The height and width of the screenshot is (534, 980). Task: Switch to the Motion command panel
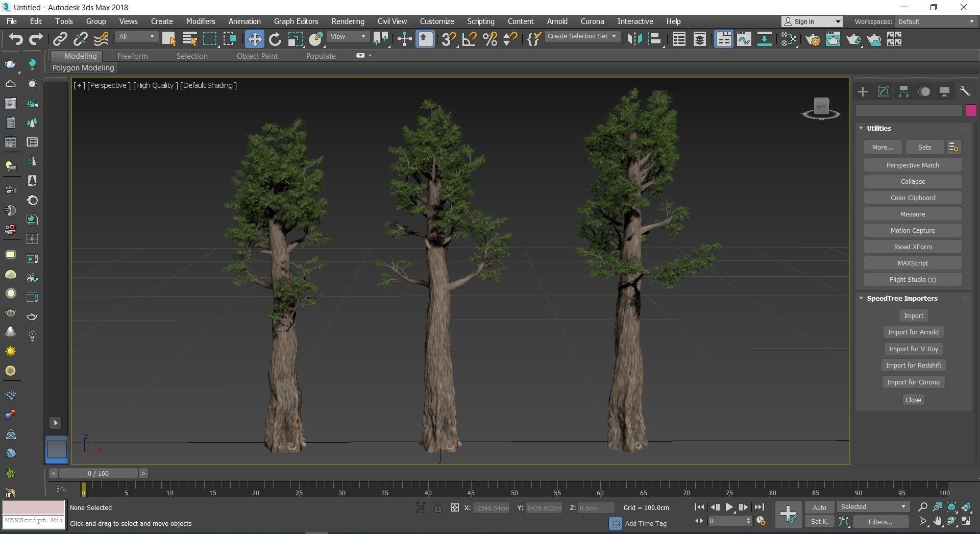coord(924,91)
